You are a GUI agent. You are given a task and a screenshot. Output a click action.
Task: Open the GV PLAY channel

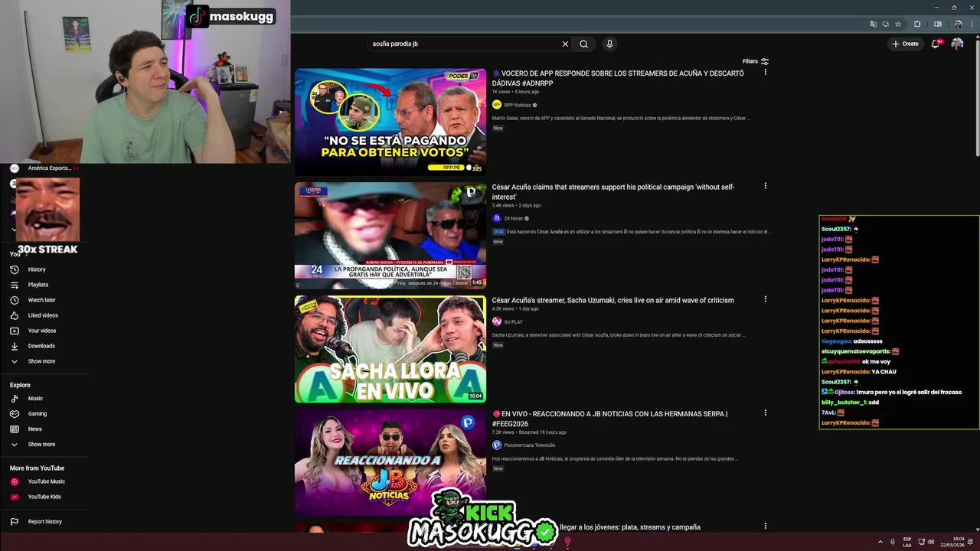[x=513, y=322]
